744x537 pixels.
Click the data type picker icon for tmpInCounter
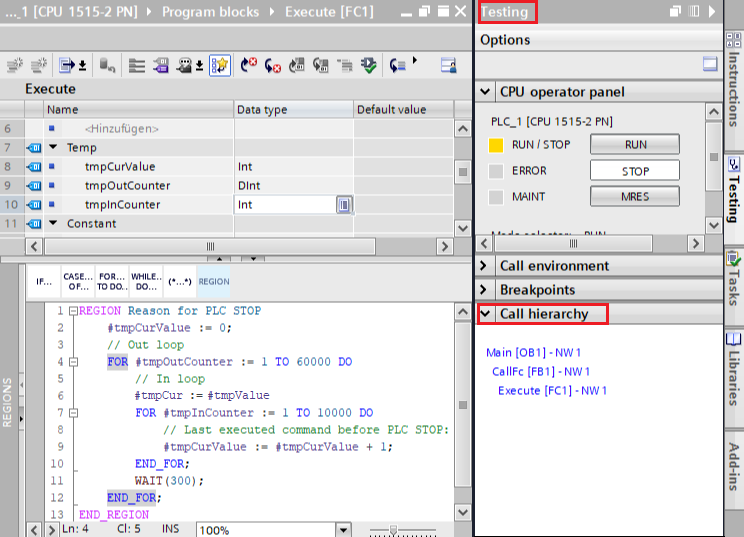tap(344, 205)
